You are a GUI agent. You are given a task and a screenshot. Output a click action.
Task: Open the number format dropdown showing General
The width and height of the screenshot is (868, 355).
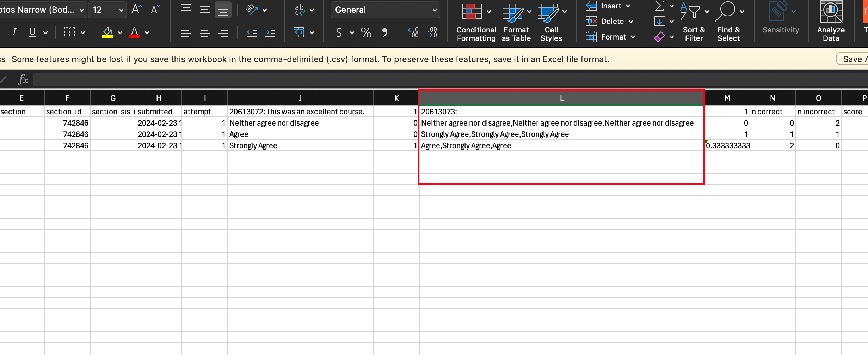[385, 10]
